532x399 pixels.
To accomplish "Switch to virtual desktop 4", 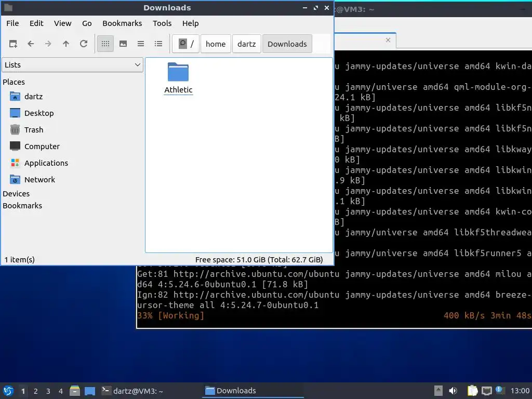I will 61,391.
